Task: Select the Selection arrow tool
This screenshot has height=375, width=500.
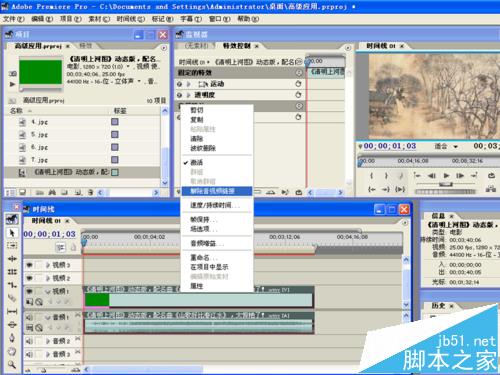Action: (12, 233)
